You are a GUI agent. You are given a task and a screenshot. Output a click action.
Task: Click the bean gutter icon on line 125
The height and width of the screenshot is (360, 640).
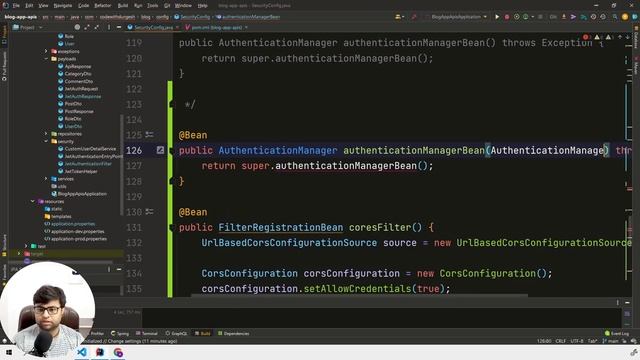pos(150,135)
